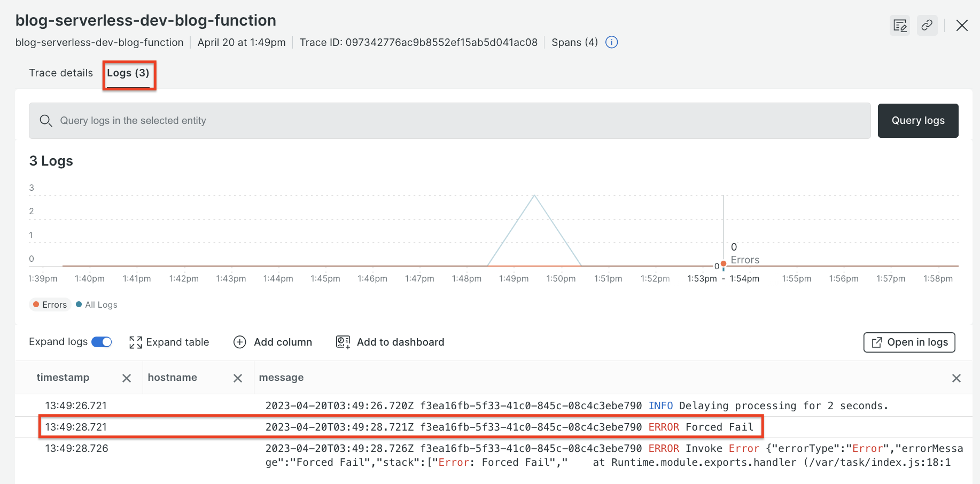
Task: Click the search magnifier in the query bar
Action: 46,121
